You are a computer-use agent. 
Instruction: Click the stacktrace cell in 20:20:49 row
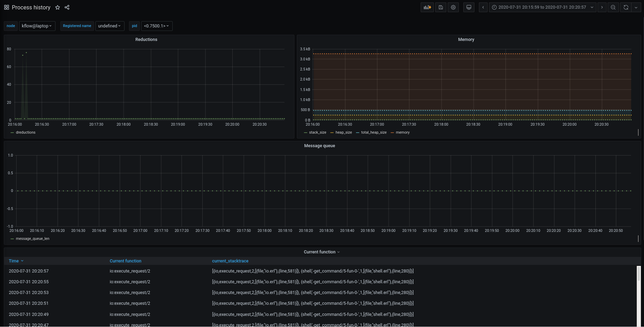(313, 315)
